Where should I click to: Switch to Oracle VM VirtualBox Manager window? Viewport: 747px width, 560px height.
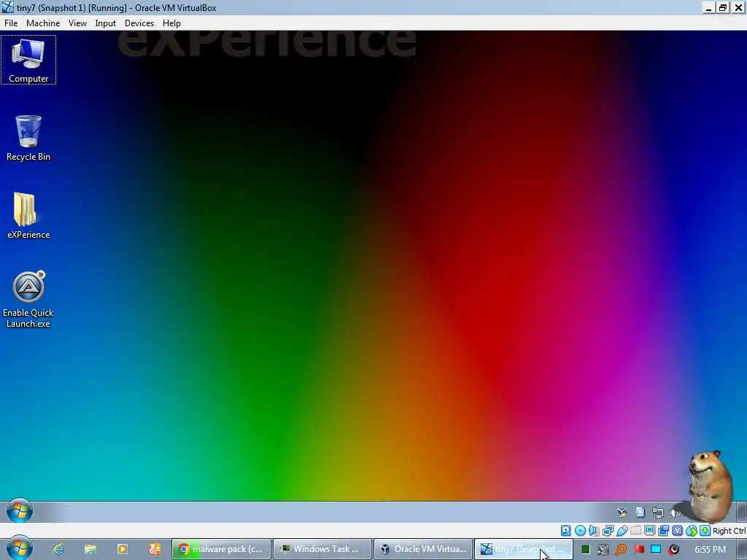[423, 549]
